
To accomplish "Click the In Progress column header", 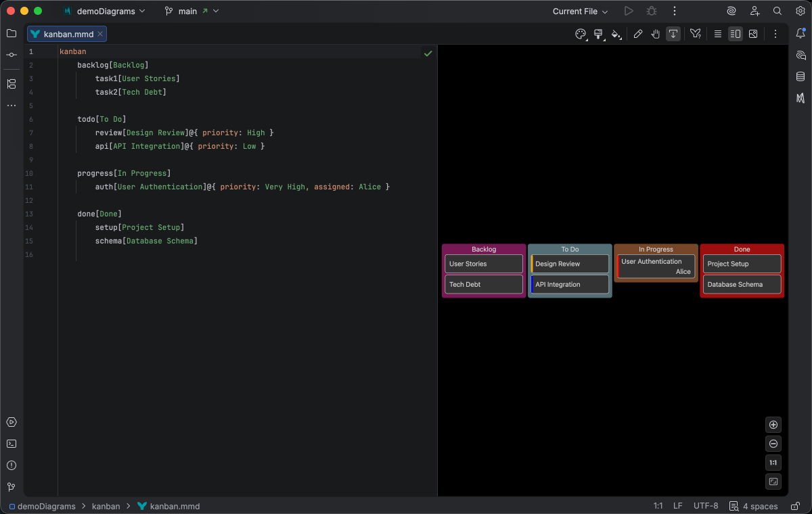I will 656,249.
